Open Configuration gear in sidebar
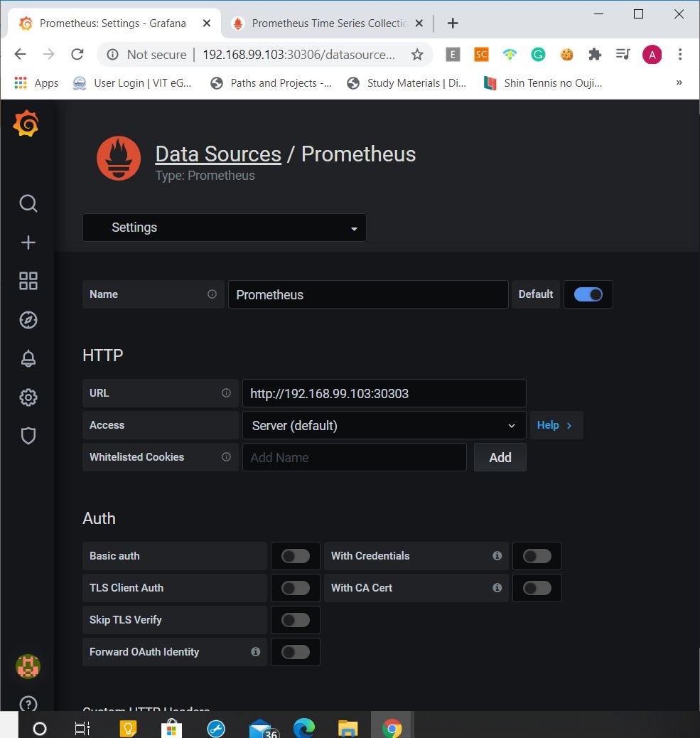Image resolution: width=700 pixels, height=738 pixels. [x=28, y=397]
